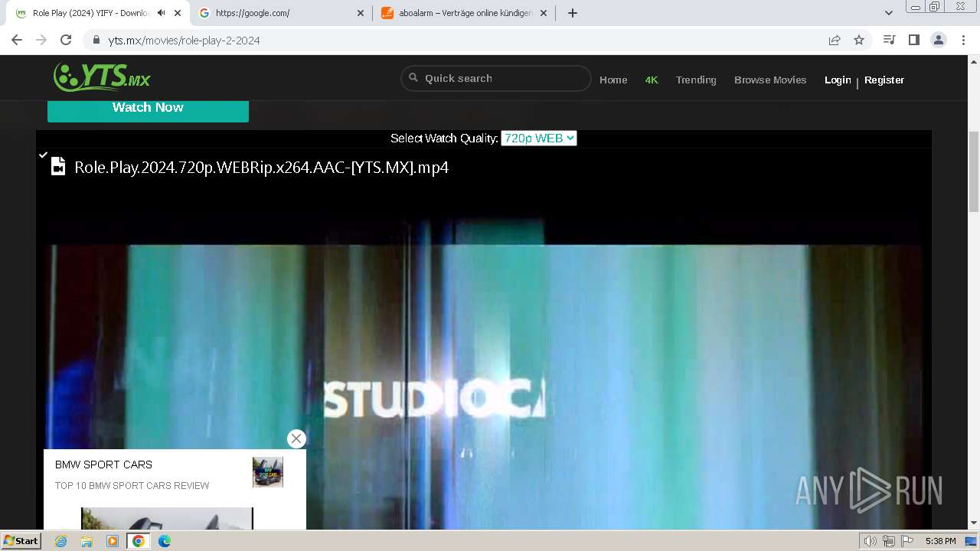Open the Action Center flag icon
Image resolution: width=980 pixels, height=551 pixels.
(907, 541)
